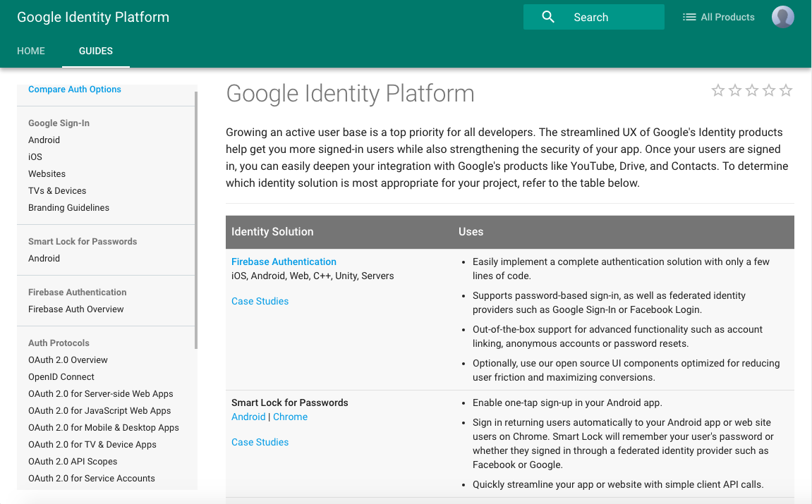
Task: Select Branding Guidelines in sidebar
Action: 68,208
